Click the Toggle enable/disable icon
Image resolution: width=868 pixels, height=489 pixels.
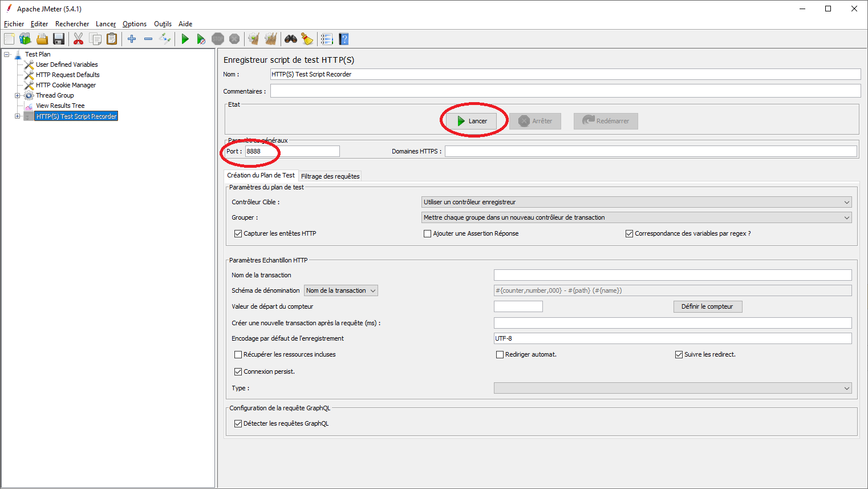pyautogui.click(x=165, y=39)
